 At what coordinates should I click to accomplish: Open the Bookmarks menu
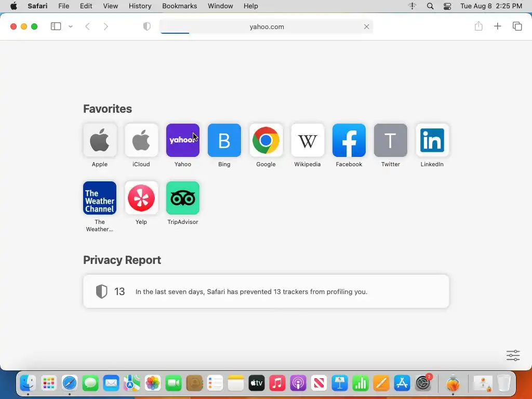tap(179, 6)
